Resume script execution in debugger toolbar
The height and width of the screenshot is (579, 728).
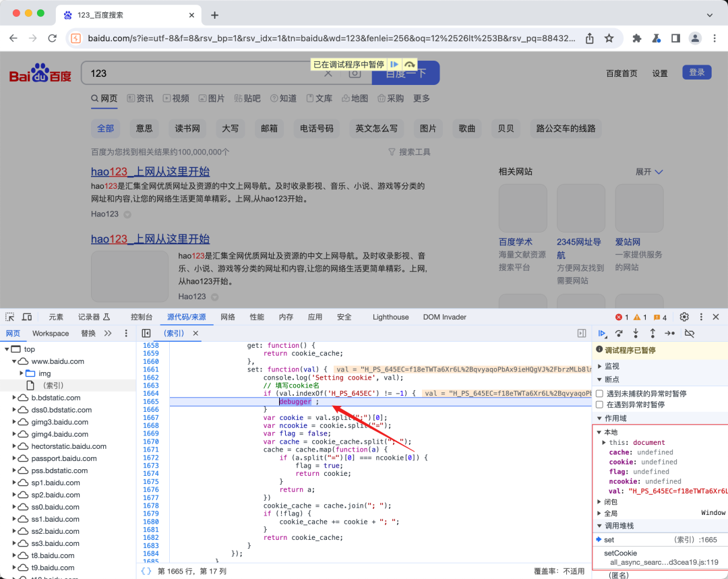tap(602, 334)
